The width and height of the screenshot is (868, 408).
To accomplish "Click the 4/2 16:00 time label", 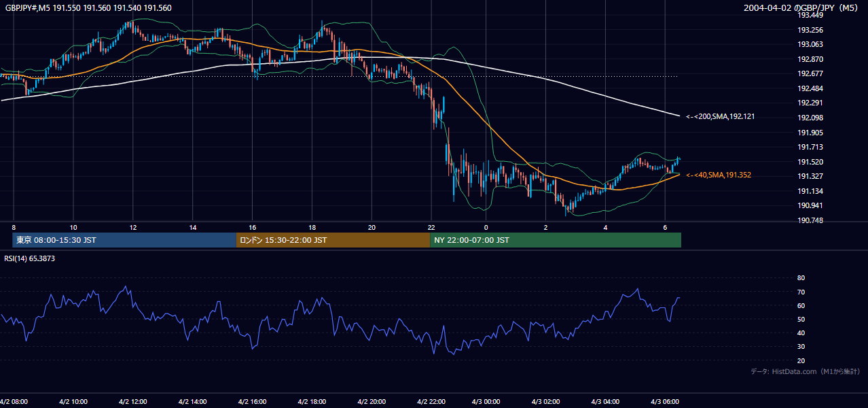I will pyautogui.click(x=252, y=401).
